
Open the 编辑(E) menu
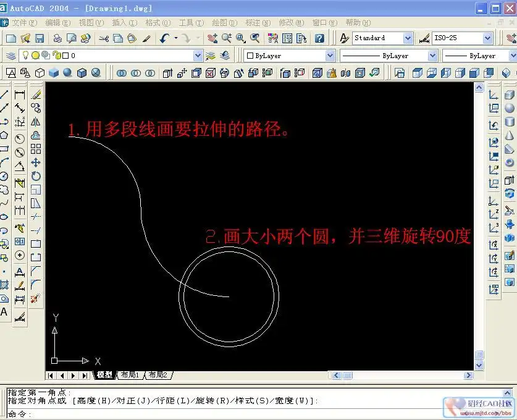pyautogui.click(x=58, y=23)
